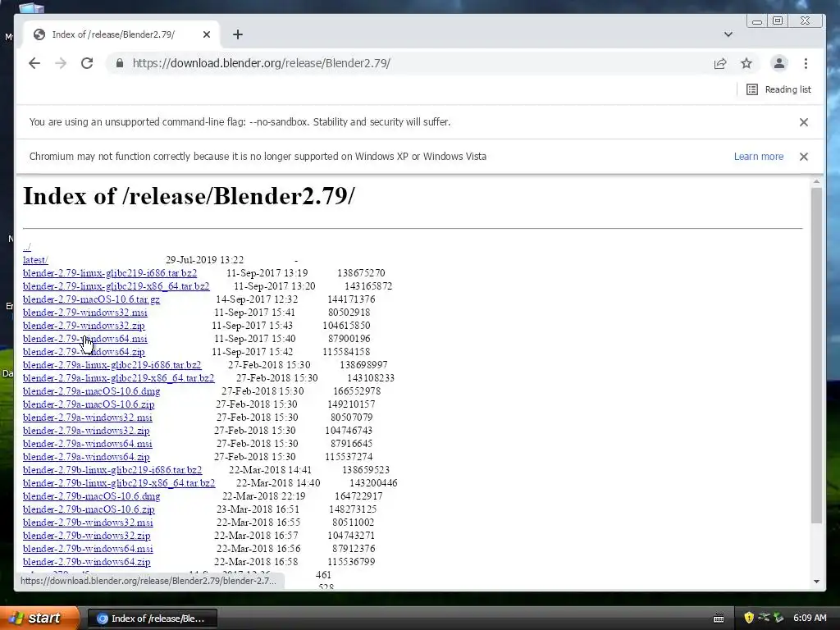
Task: Click the forward navigation arrow
Action: pyautogui.click(x=61, y=63)
